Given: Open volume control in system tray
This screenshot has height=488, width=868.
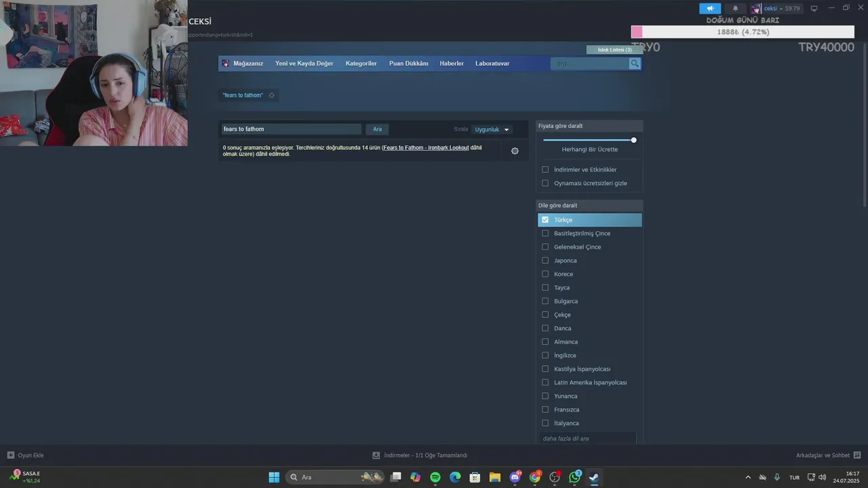Looking at the screenshot, I should (x=823, y=477).
